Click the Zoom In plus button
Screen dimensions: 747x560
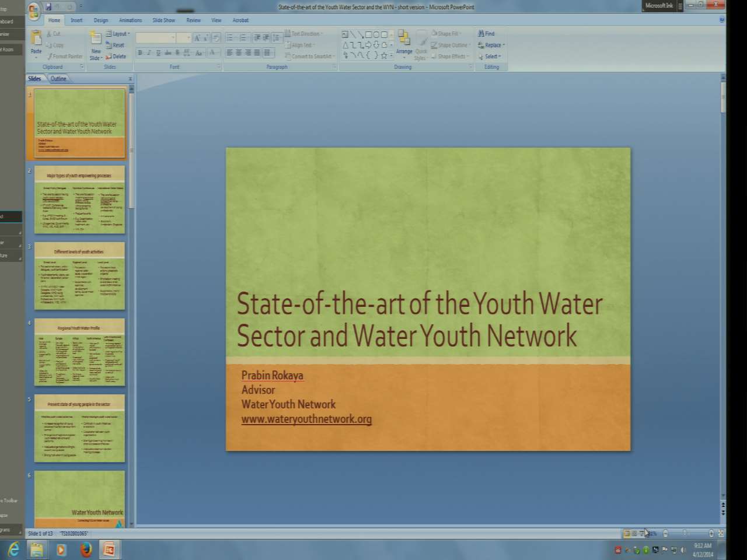click(711, 533)
